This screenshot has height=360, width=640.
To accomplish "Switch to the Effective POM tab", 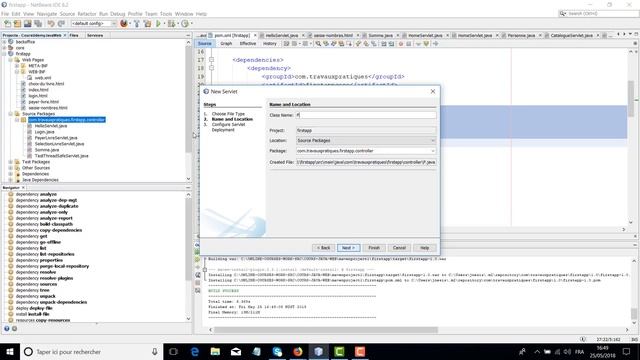I will 248,44.
